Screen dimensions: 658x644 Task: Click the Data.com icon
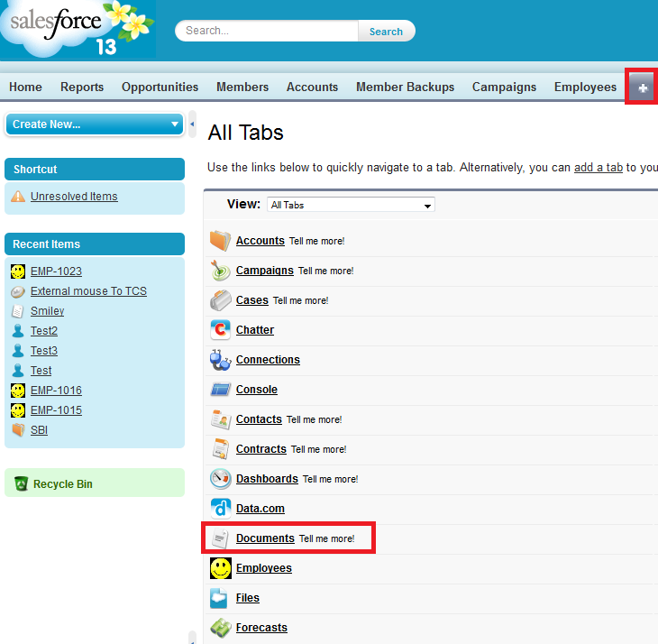220,509
